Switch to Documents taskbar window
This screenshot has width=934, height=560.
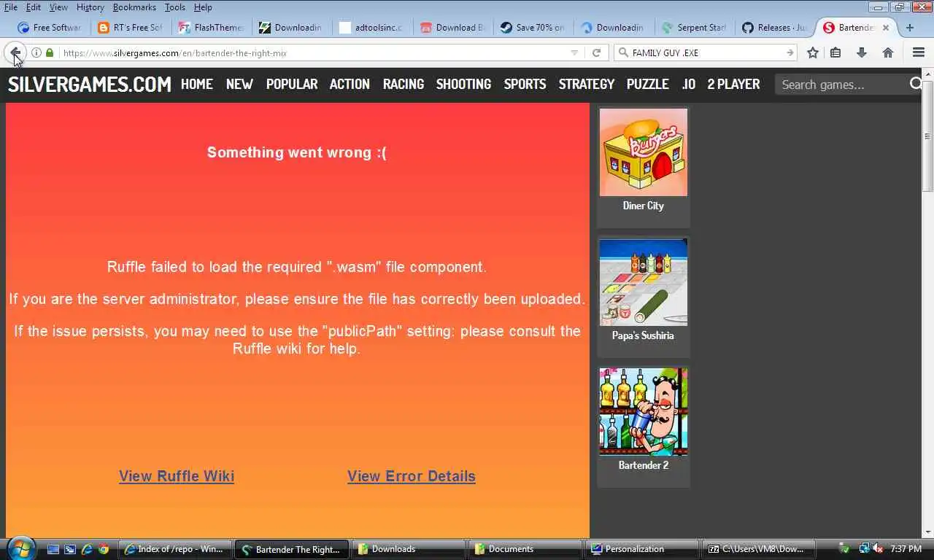525,549
